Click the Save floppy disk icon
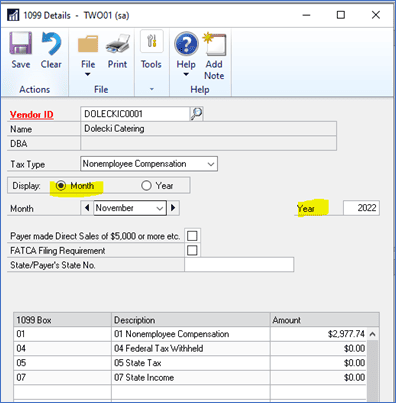The image size is (396, 403). (x=21, y=43)
